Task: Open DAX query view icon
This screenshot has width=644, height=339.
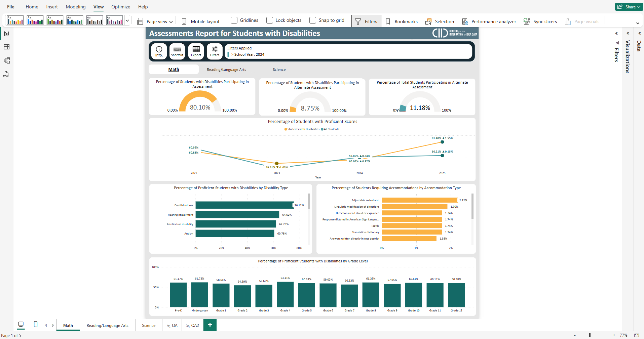Action: 6,74
